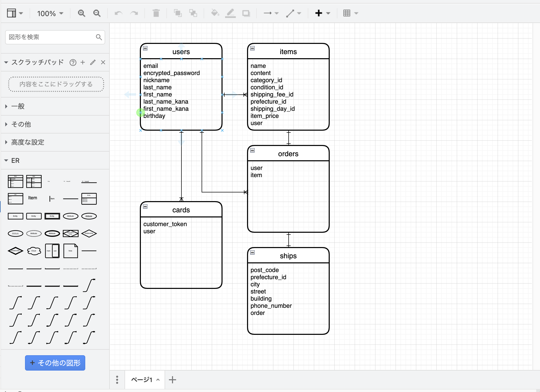Click the line color pencil icon
The image size is (540, 392).
(230, 13)
